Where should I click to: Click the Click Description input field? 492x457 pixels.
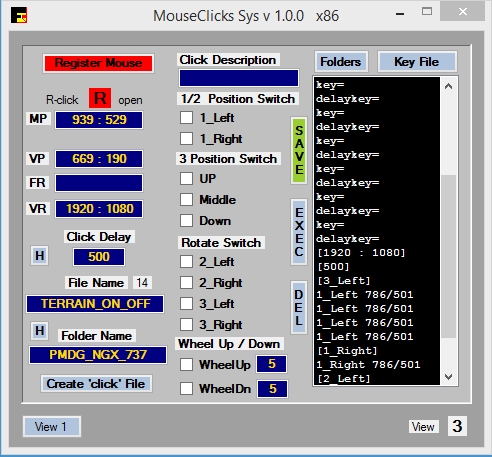click(x=239, y=78)
